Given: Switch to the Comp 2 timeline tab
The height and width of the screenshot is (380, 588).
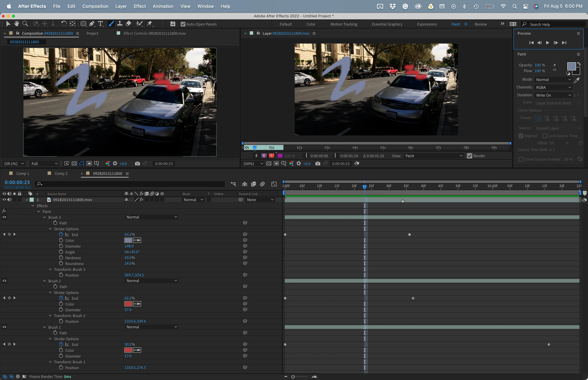Looking at the screenshot, I should (x=61, y=174).
